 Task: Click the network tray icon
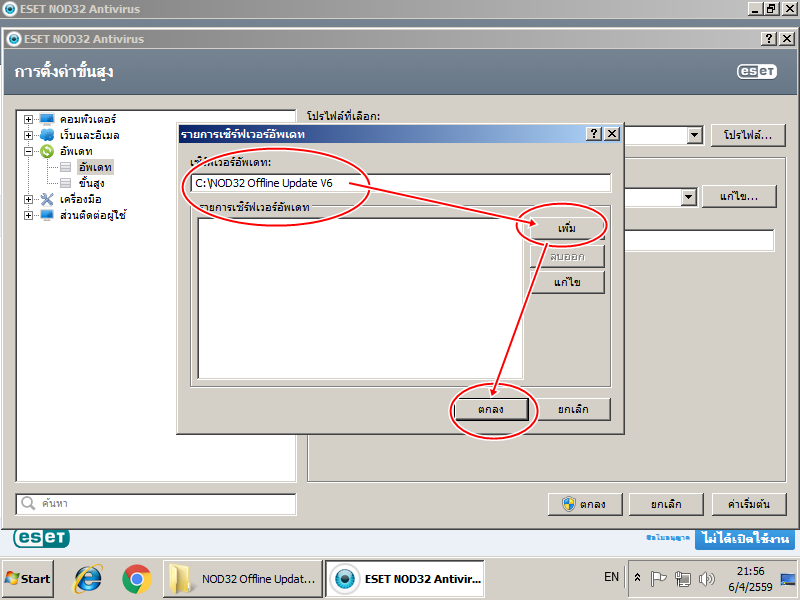coord(682,579)
